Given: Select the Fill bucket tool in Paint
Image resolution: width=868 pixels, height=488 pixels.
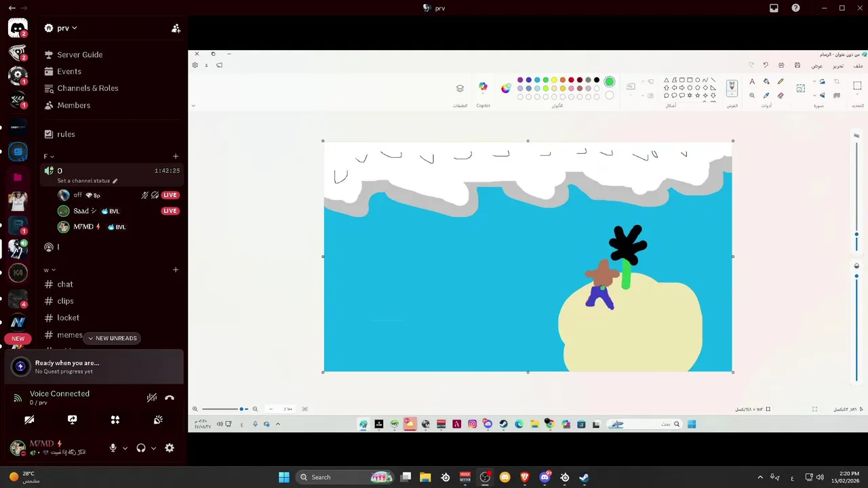Looking at the screenshot, I should pyautogui.click(x=766, y=82).
